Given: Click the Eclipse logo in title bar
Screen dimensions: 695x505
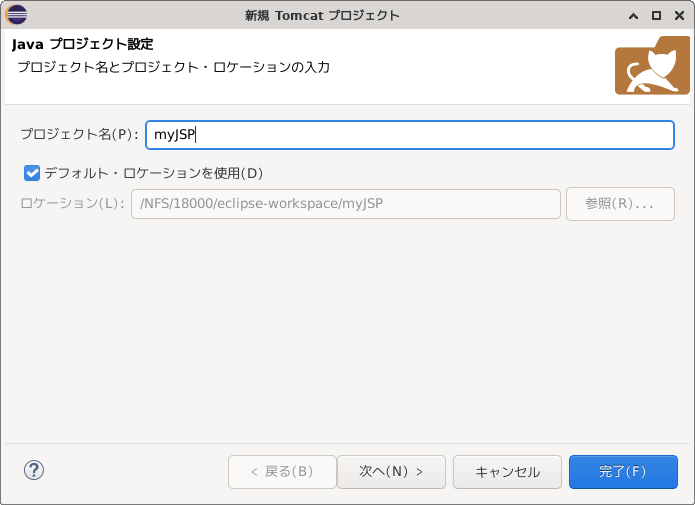Looking at the screenshot, I should (x=16, y=15).
